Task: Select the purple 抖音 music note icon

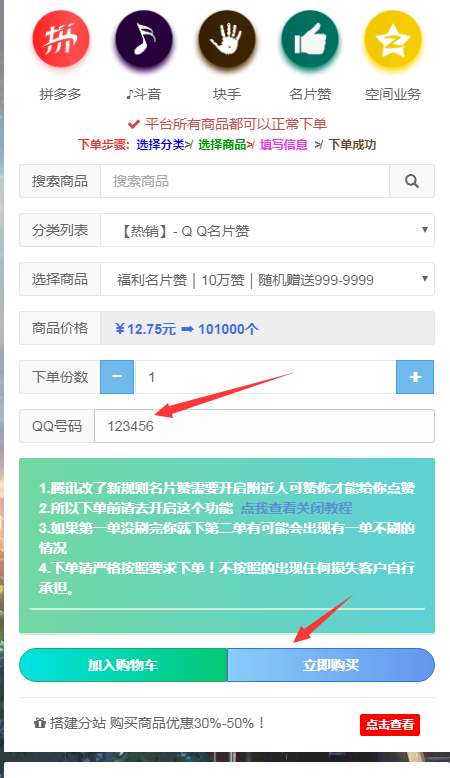Action: [x=144, y=39]
